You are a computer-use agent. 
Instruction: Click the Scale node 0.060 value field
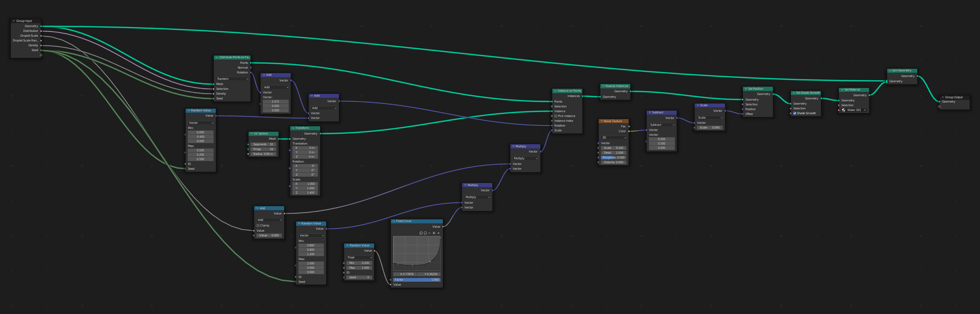pyautogui.click(x=710, y=127)
